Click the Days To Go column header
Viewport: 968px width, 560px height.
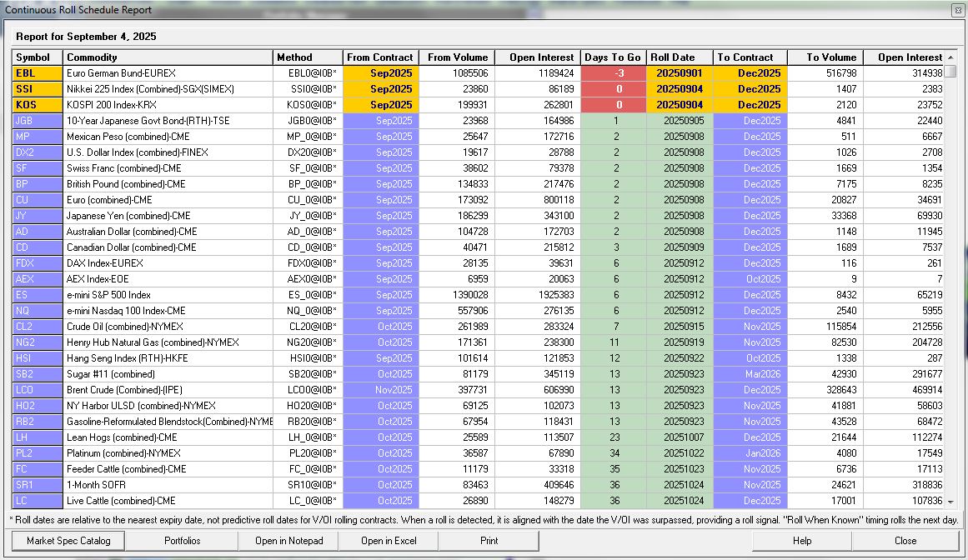pos(613,57)
